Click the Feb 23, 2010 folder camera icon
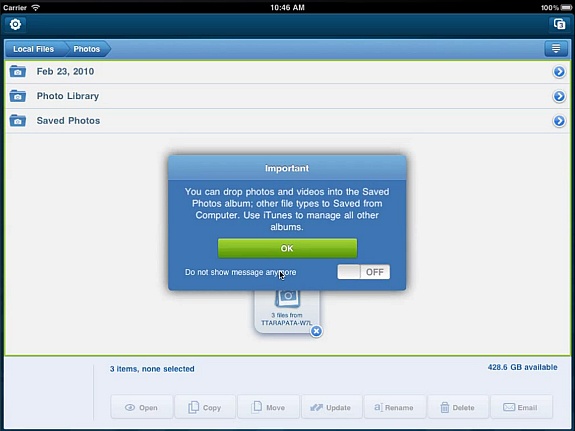This screenshot has width=575, height=431. coord(18,71)
